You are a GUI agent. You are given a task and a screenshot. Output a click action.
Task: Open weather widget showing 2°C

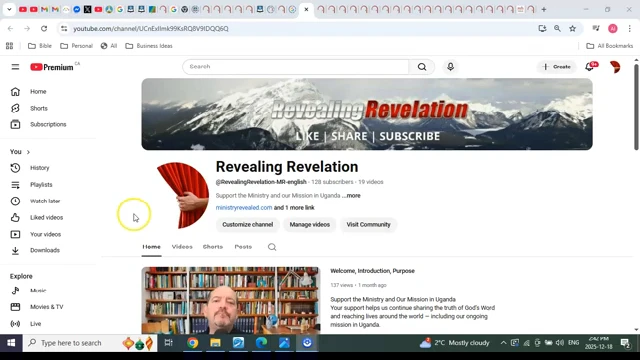(x=454, y=343)
